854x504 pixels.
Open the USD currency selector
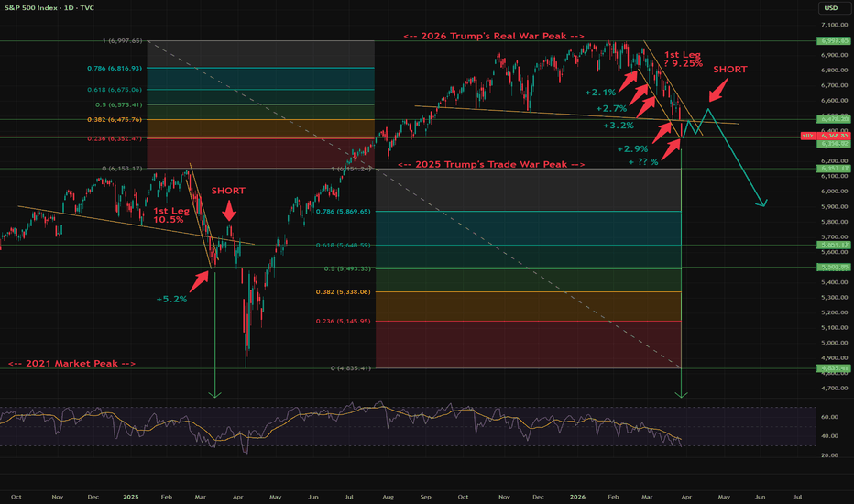pos(831,9)
